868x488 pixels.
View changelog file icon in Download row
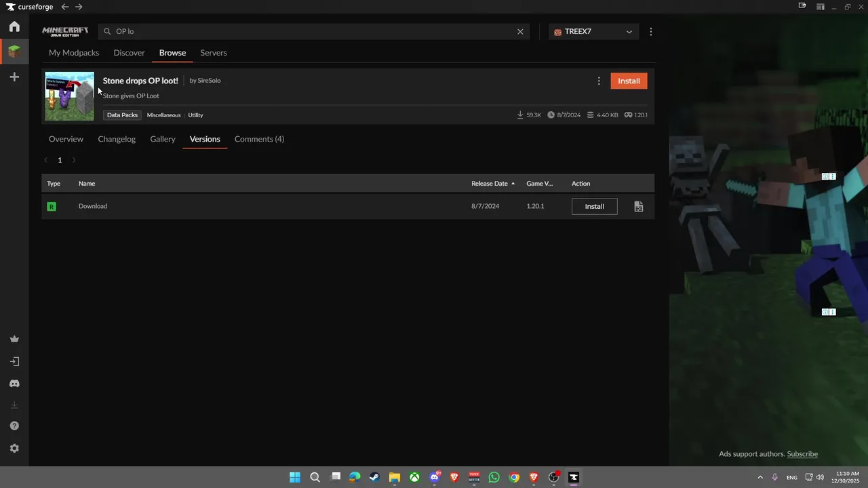pyautogui.click(x=639, y=206)
